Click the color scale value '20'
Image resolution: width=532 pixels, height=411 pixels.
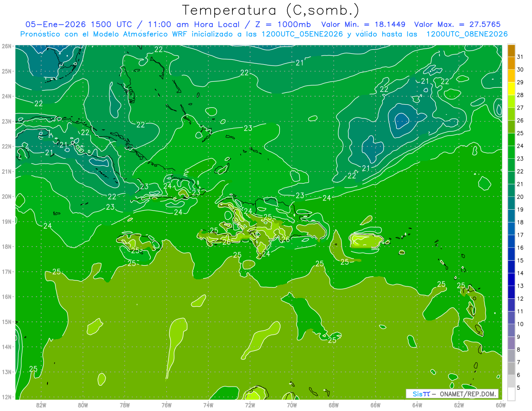click(520, 197)
